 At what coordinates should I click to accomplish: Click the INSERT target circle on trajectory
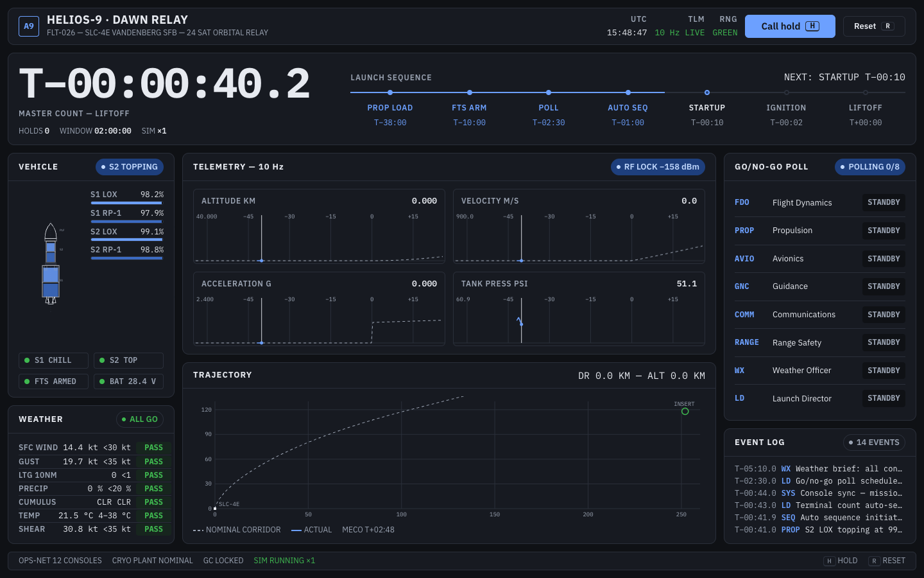coord(685,411)
